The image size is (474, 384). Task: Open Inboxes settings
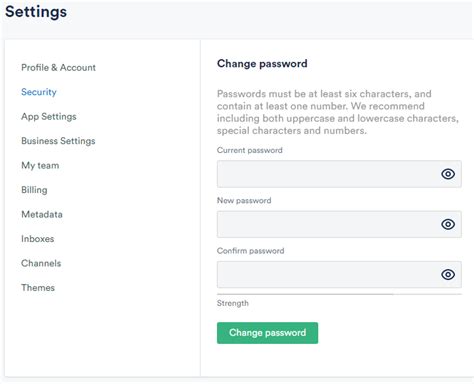(x=37, y=239)
